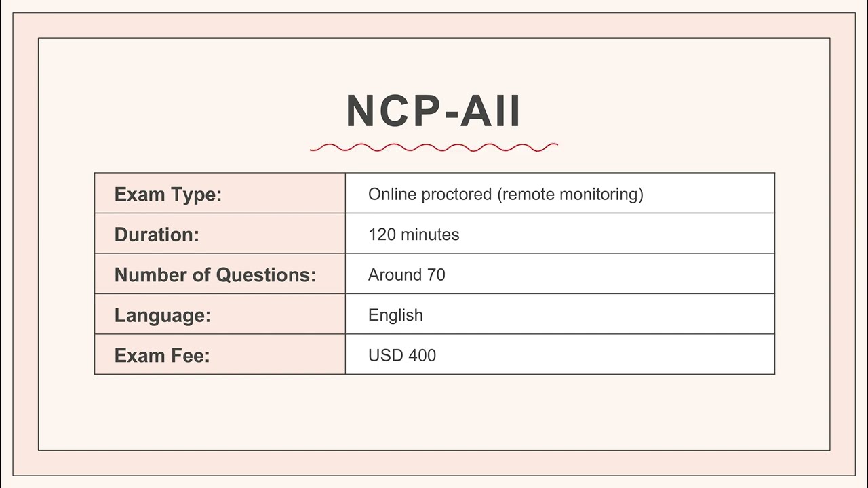This screenshot has width=868, height=488.
Task: Select the Around 70 value cell
Action: click(x=560, y=274)
